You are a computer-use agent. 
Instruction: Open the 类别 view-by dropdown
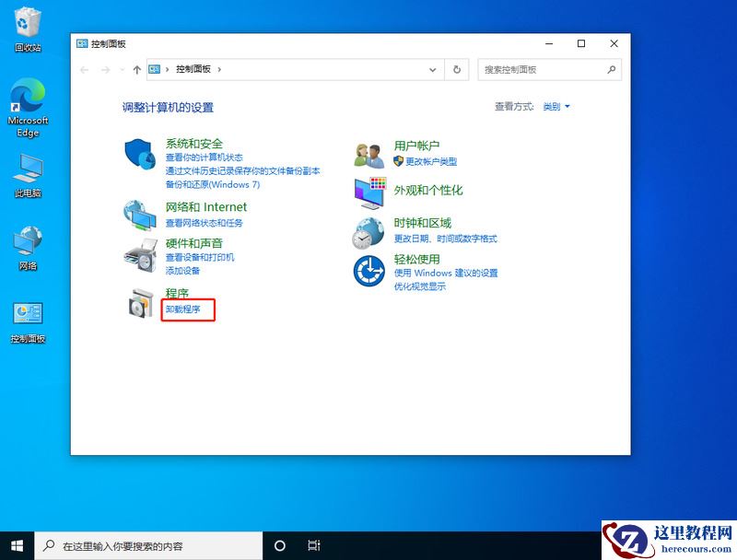point(556,106)
